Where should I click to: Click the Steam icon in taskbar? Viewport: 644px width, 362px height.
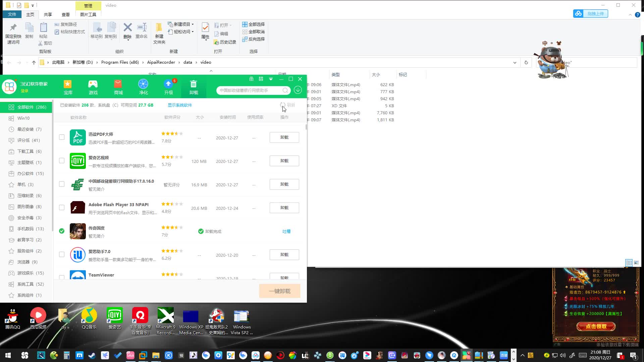[92, 355]
